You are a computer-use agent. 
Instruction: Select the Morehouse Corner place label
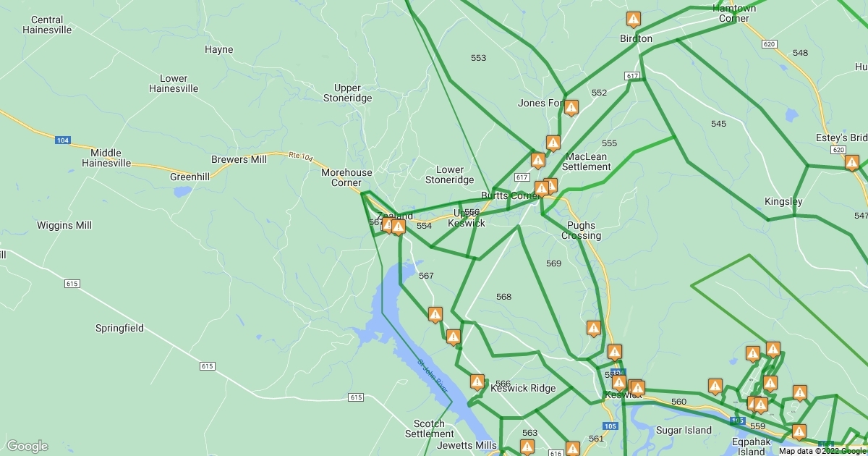(346, 177)
